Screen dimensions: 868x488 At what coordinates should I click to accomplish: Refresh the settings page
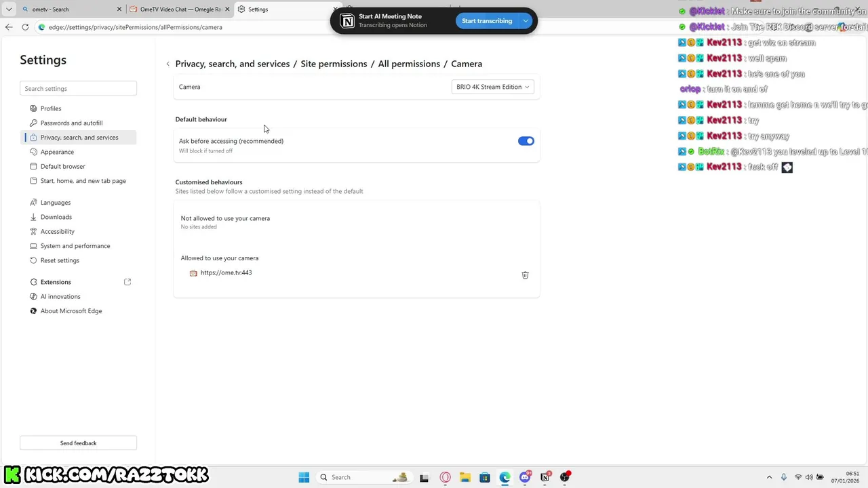click(x=25, y=27)
